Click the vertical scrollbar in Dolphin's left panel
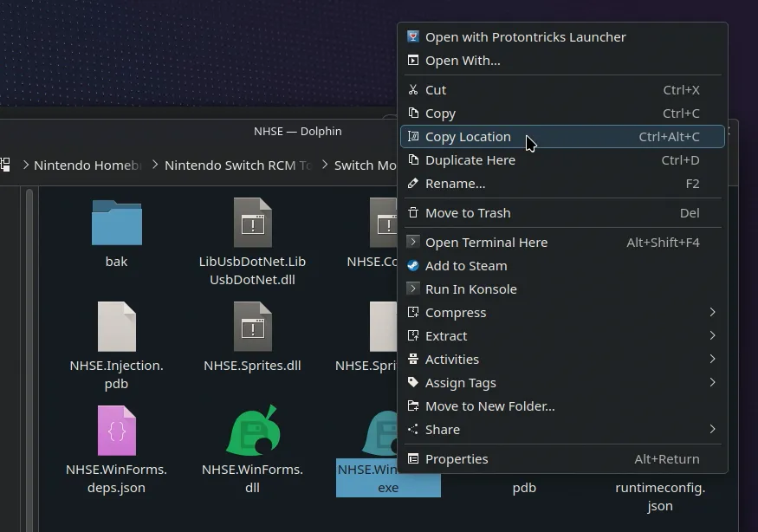 (29, 360)
